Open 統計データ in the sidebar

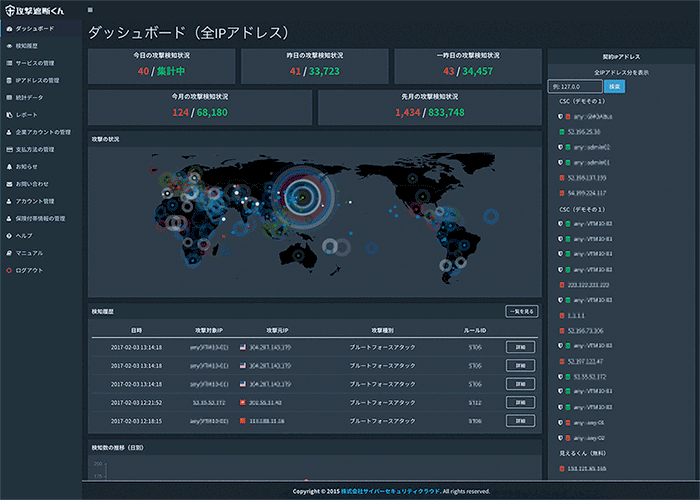[29, 98]
